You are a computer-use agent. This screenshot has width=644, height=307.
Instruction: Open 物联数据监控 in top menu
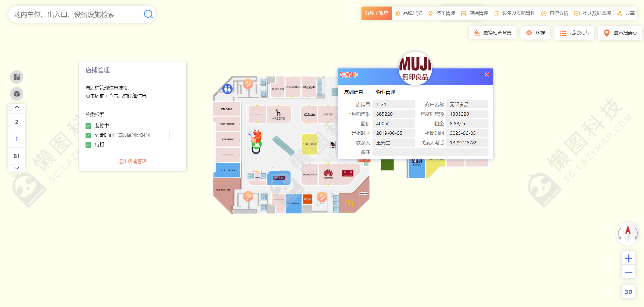pyautogui.click(x=593, y=13)
